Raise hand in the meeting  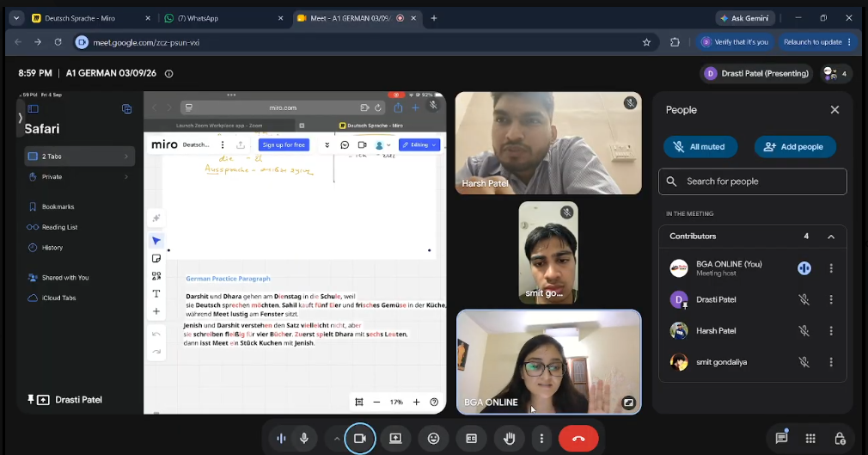point(510,439)
